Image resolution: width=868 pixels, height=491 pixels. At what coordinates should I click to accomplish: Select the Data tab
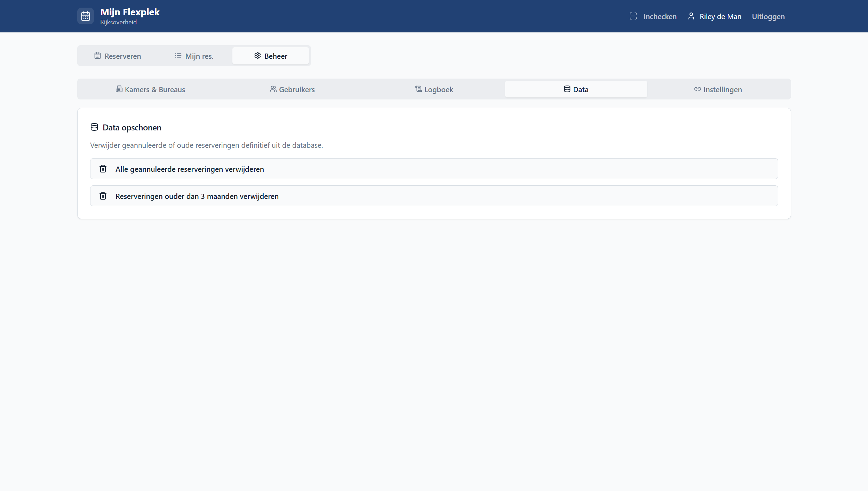[x=576, y=89]
